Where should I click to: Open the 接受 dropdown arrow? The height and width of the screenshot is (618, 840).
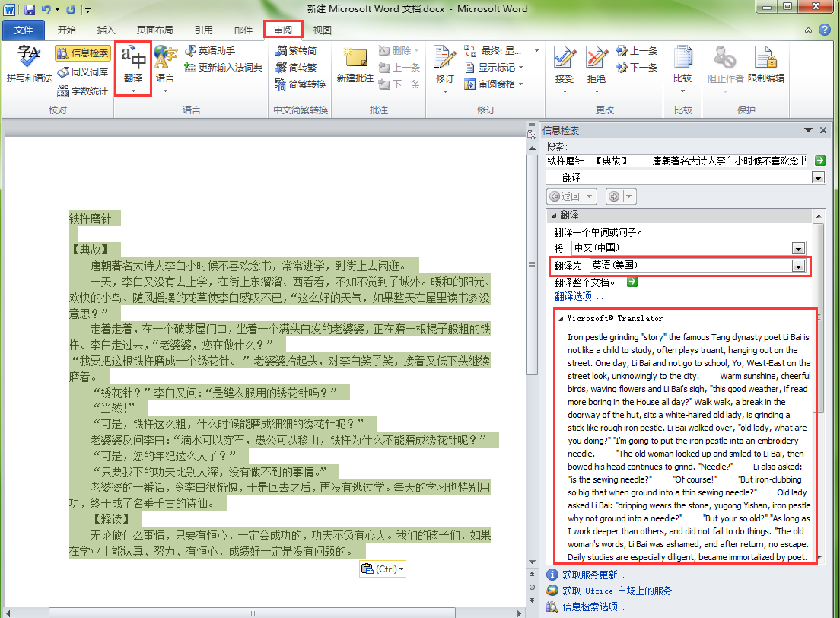point(565,91)
